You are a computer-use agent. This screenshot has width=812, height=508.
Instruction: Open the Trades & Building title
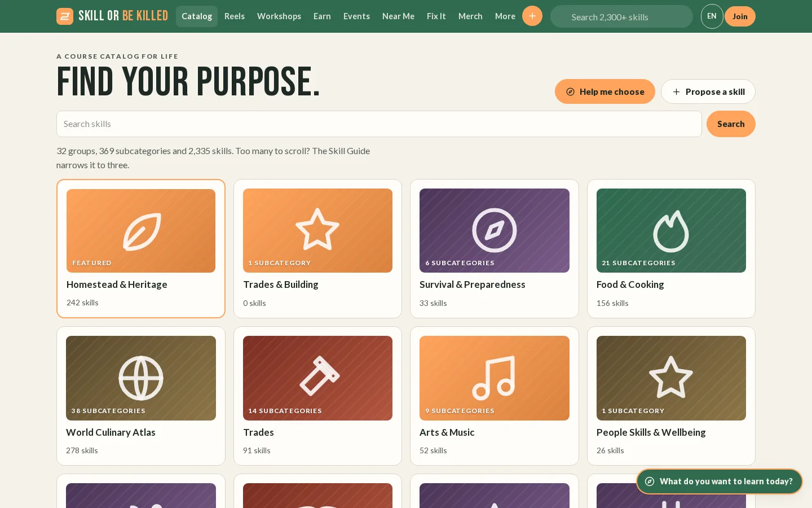281,284
